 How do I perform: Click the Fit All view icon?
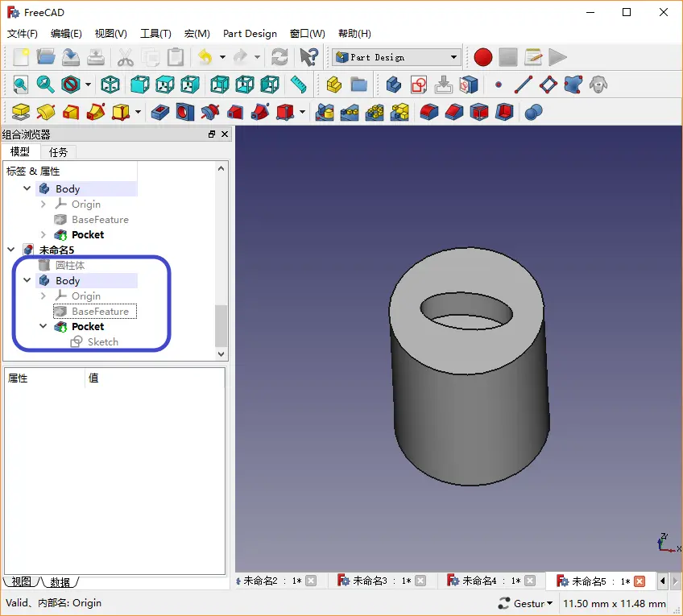[x=20, y=85]
